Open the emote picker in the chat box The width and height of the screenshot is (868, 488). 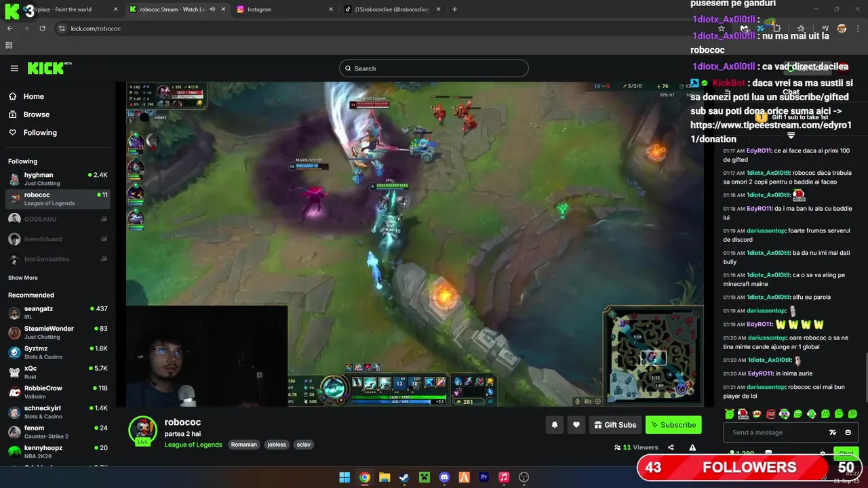[x=848, y=432]
